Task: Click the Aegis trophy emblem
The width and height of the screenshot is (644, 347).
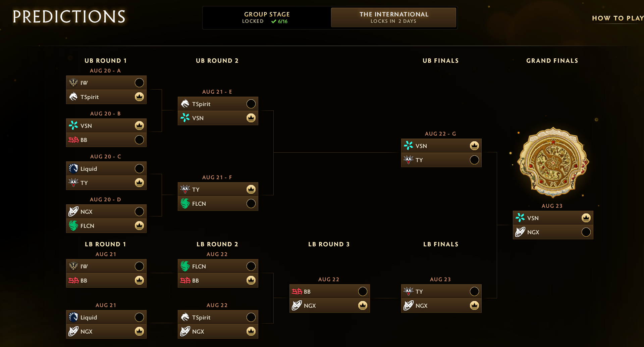Action: coord(553,162)
